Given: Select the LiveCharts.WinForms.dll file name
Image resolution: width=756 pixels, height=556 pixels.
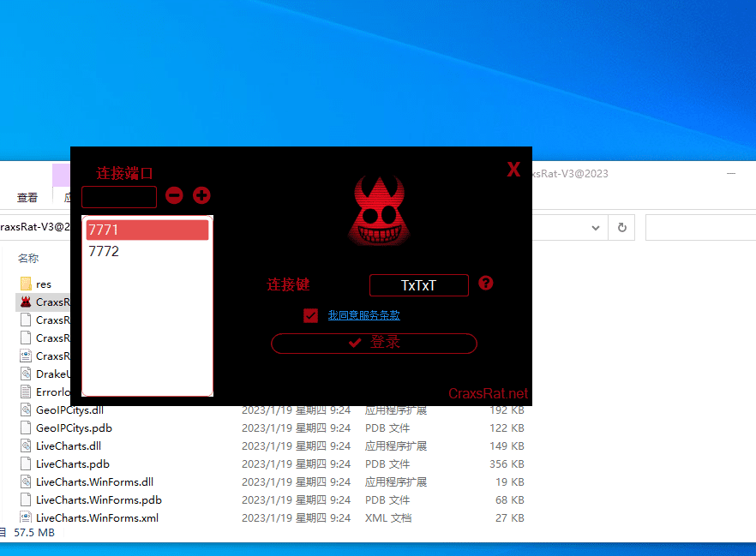Looking at the screenshot, I should coord(94,481).
